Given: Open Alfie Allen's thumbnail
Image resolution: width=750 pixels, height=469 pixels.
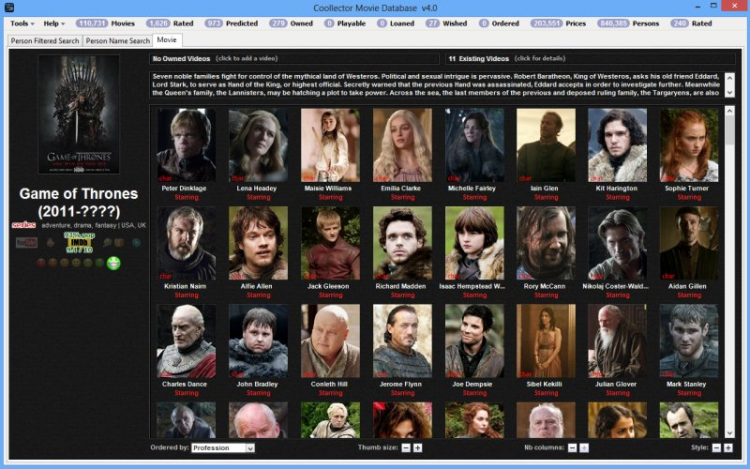Looking at the screenshot, I should click(x=258, y=243).
